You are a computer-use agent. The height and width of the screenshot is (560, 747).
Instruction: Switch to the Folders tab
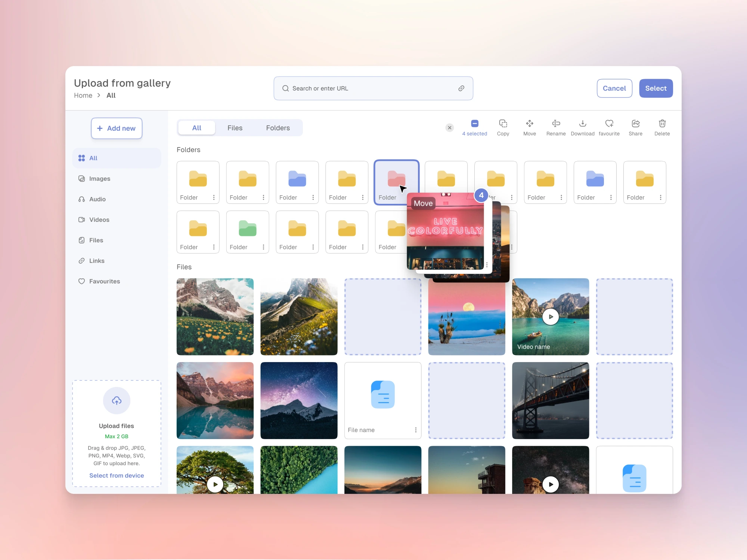point(278,128)
